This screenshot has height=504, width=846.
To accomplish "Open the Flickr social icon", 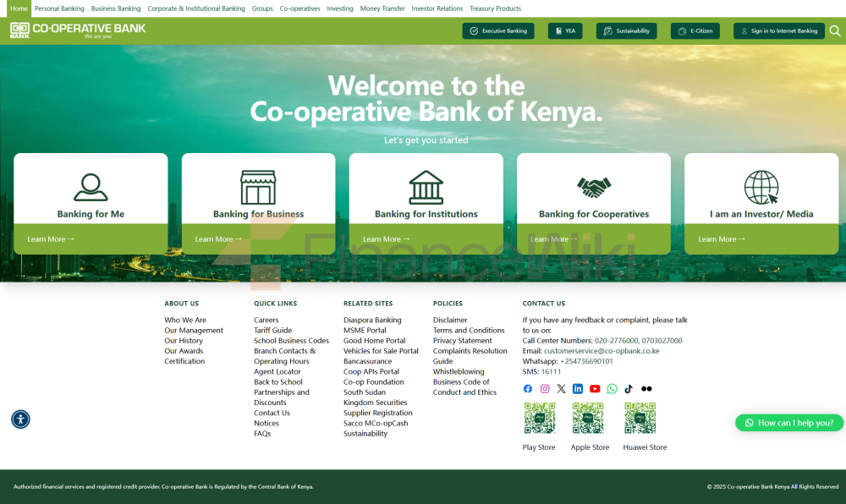I will pos(646,389).
